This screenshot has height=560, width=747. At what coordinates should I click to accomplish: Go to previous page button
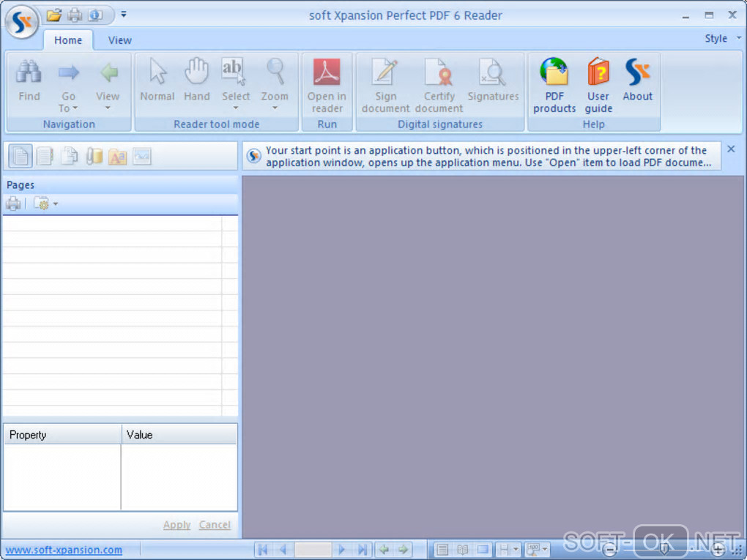pyautogui.click(x=283, y=550)
